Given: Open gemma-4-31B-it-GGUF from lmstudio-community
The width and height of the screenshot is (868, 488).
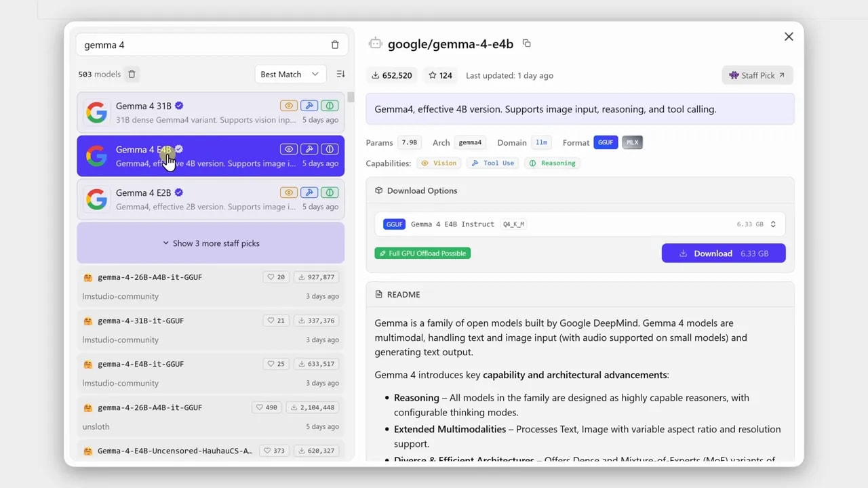Looking at the screenshot, I should click(x=211, y=329).
